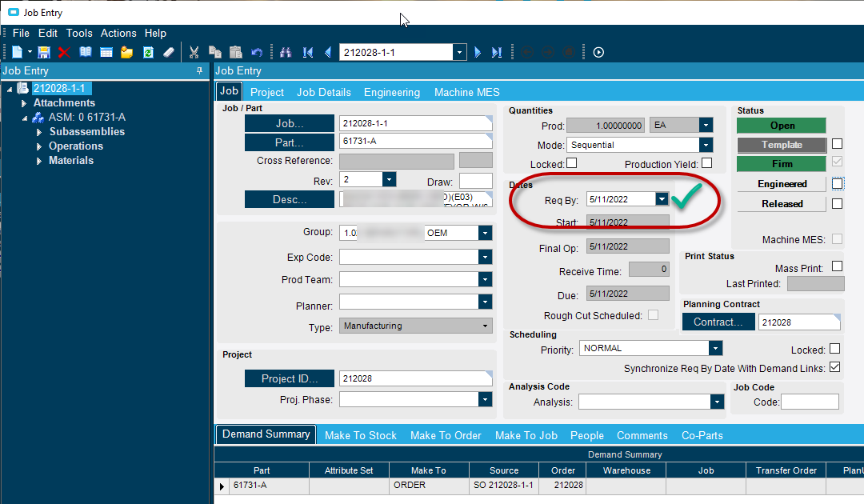Click the New document toolbar icon
864x504 pixels.
pyautogui.click(x=17, y=52)
